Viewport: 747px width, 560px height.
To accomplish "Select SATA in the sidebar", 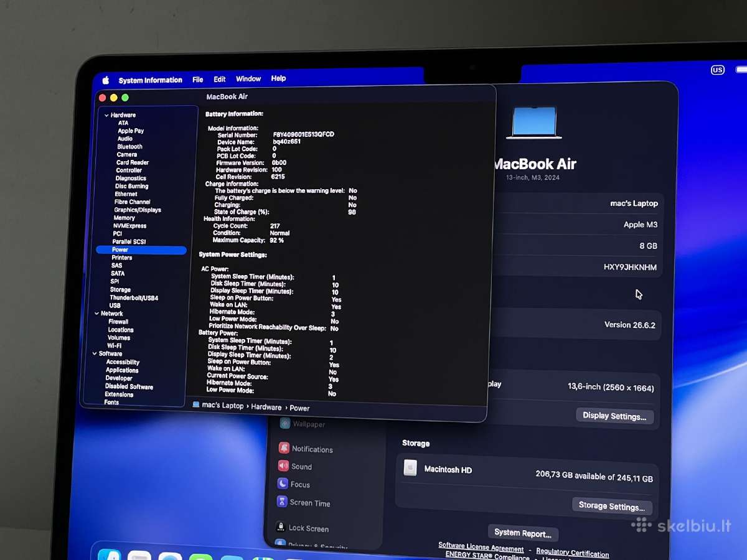I will click(118, 273).
